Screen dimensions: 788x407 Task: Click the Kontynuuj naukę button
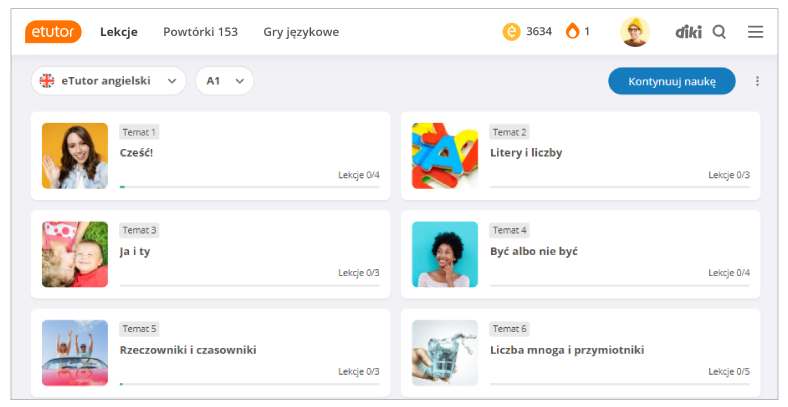[672, 81]
